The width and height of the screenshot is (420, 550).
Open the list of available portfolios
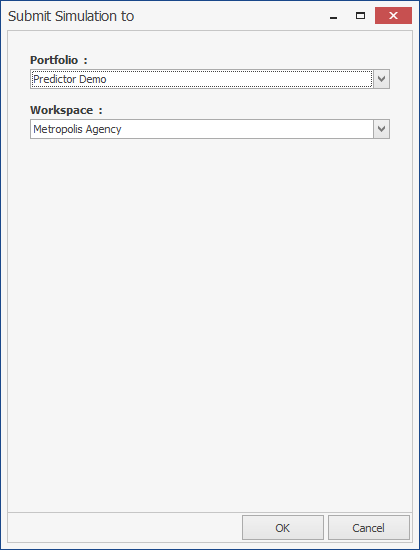(x=381, y=79)
